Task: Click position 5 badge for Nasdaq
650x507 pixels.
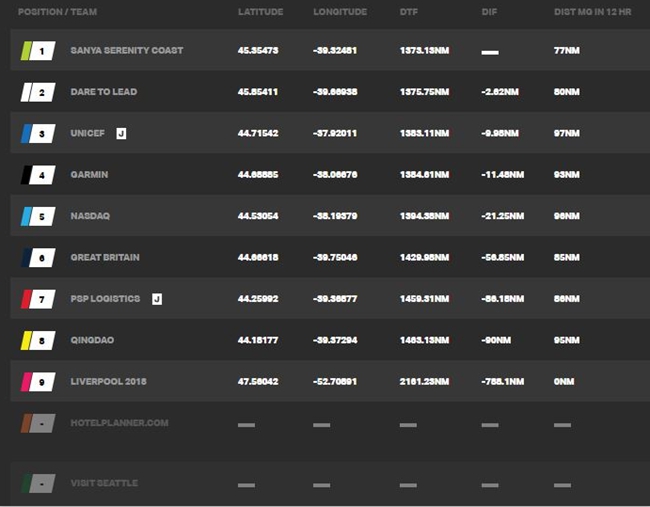Action: point(38,216)
